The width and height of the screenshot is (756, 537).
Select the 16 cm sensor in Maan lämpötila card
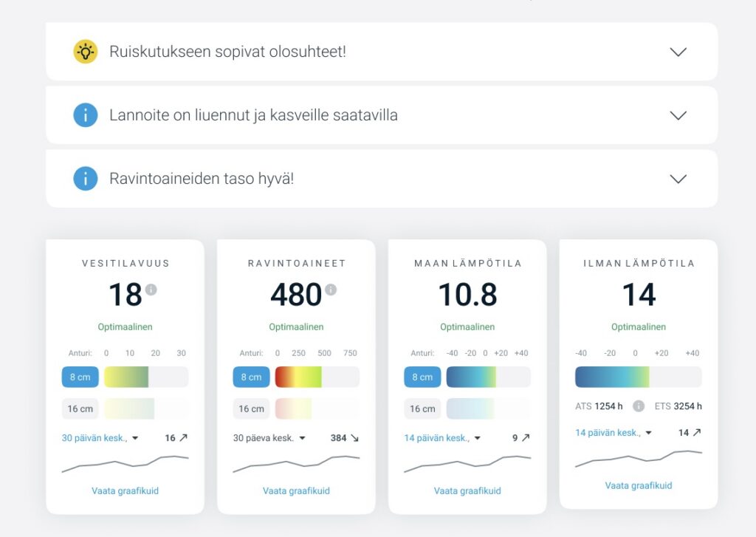click(x=422, y=408)
